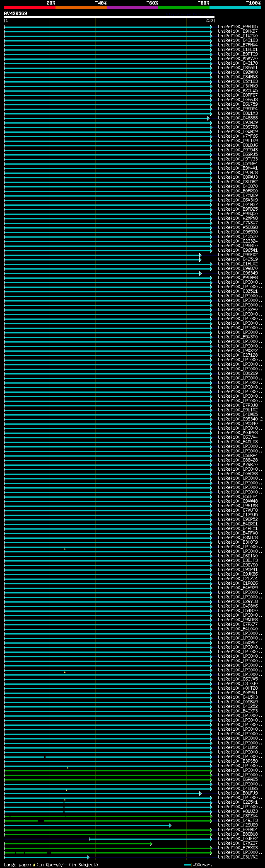The image size is (265, 868).
Task: Click the cyan ~100% identity legend segment
Action: coord(235,7)
